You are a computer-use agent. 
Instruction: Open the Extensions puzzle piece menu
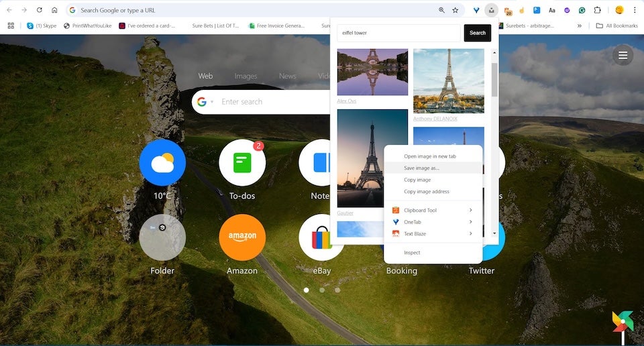pos(597,10)
